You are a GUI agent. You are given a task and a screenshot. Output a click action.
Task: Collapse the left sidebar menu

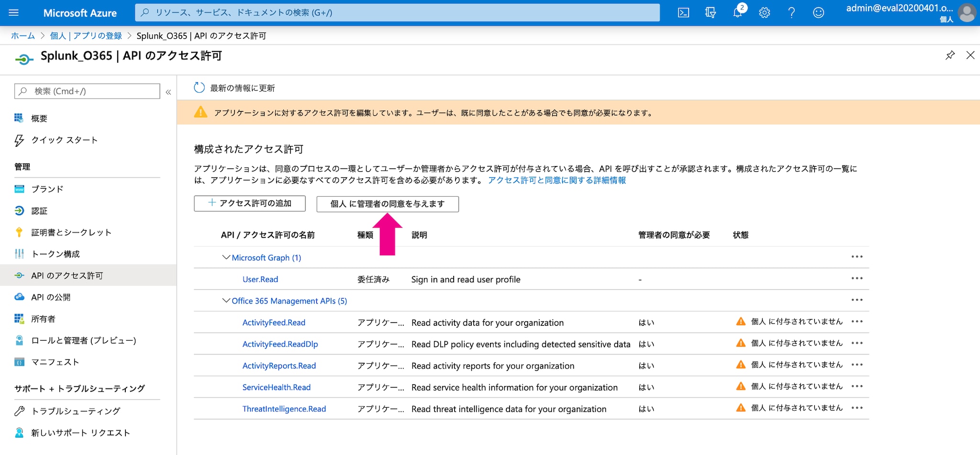tap(168, 92)
